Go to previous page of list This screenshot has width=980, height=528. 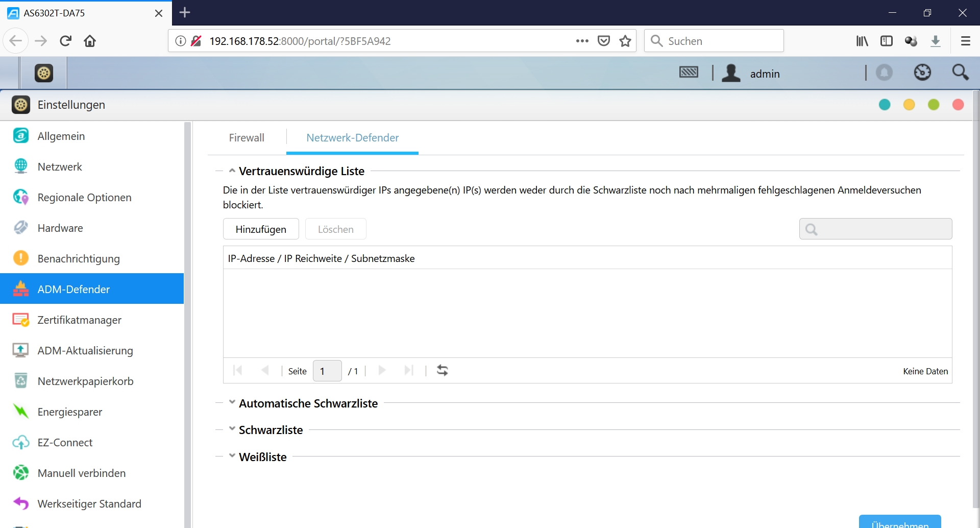point(265,371)
